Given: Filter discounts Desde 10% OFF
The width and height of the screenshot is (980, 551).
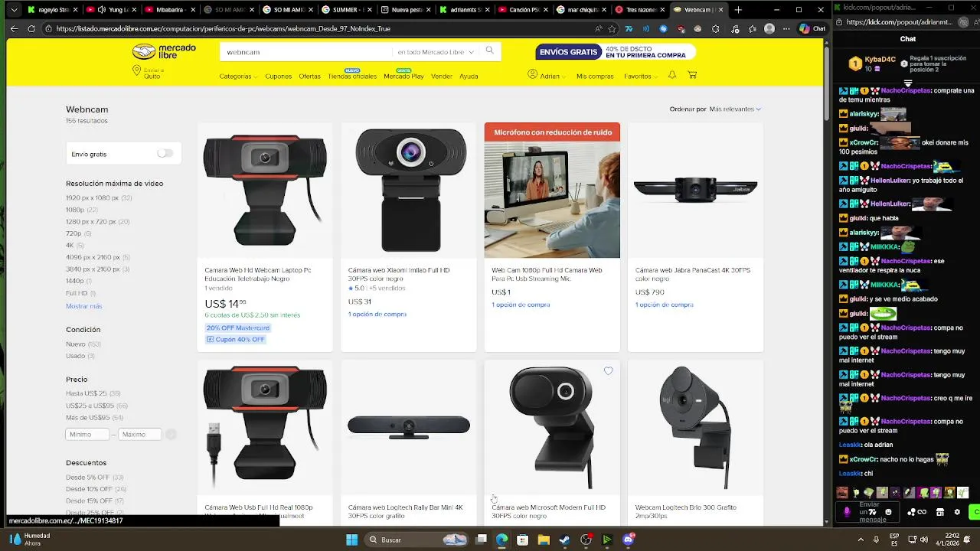Looking at the screenshot, I should coord(96,489).
